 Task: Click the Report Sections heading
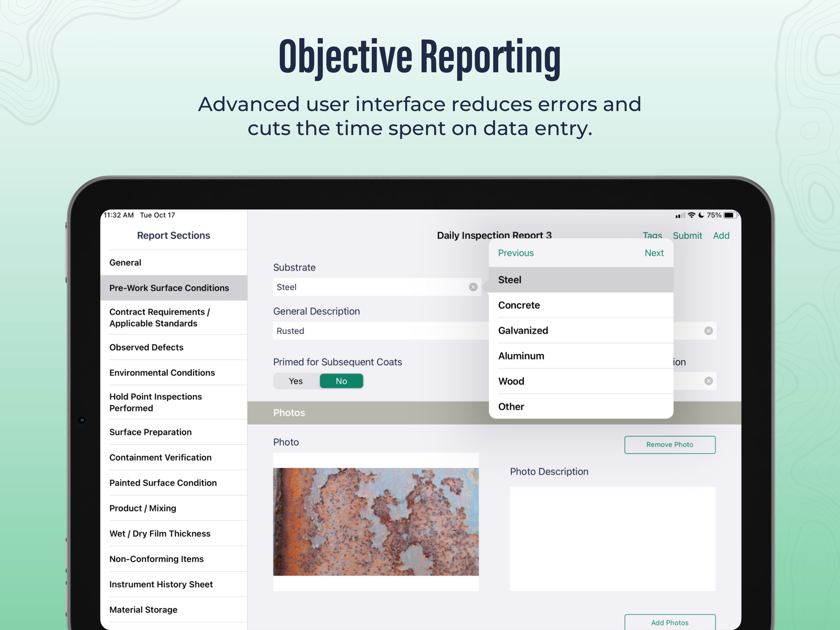(173, 236)
